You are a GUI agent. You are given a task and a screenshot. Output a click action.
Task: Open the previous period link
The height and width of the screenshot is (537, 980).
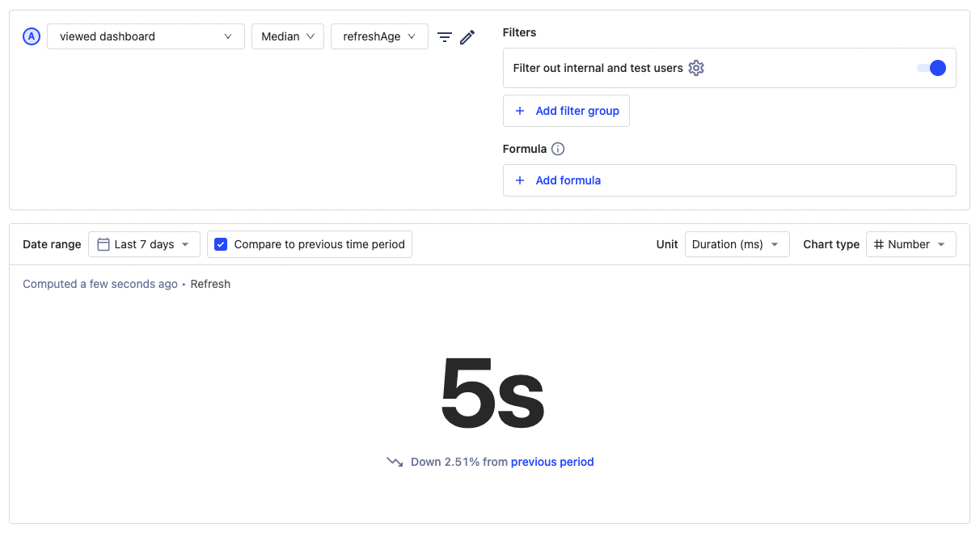(552, 461)
